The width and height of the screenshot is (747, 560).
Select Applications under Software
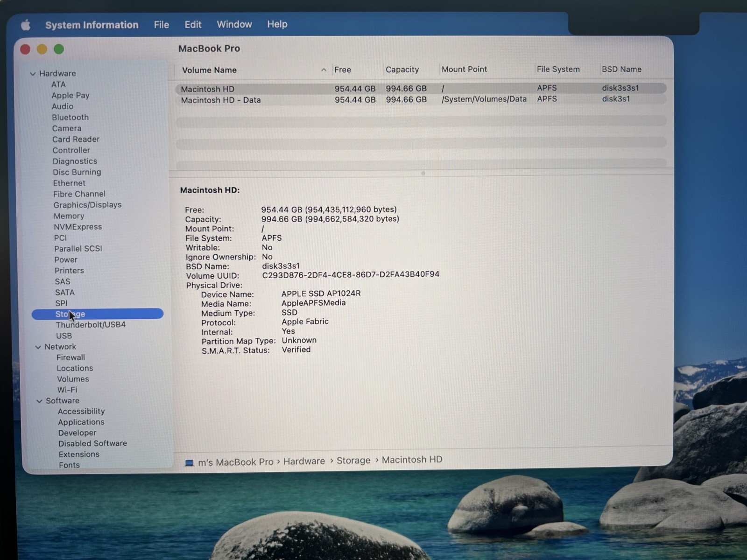tap(81, 422)
